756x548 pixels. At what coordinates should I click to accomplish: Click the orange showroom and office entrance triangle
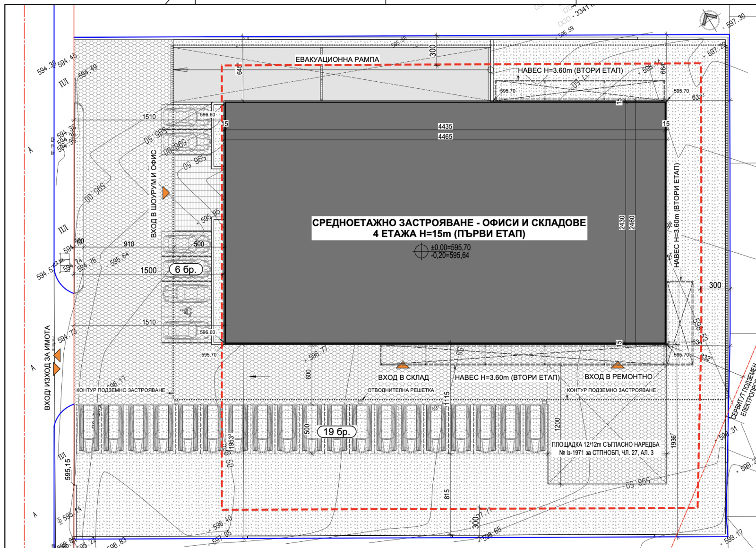[x=165, y=193]
